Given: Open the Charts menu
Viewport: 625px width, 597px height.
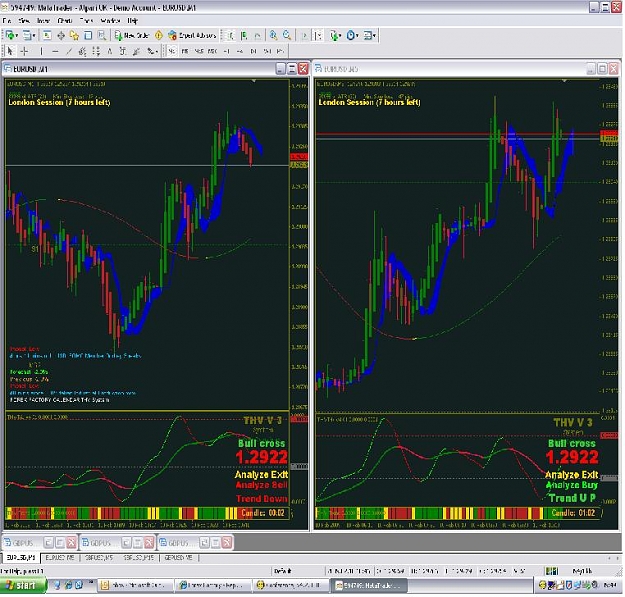Looking at the screenshot, I should pyautogui.click(x=65, y=20).
